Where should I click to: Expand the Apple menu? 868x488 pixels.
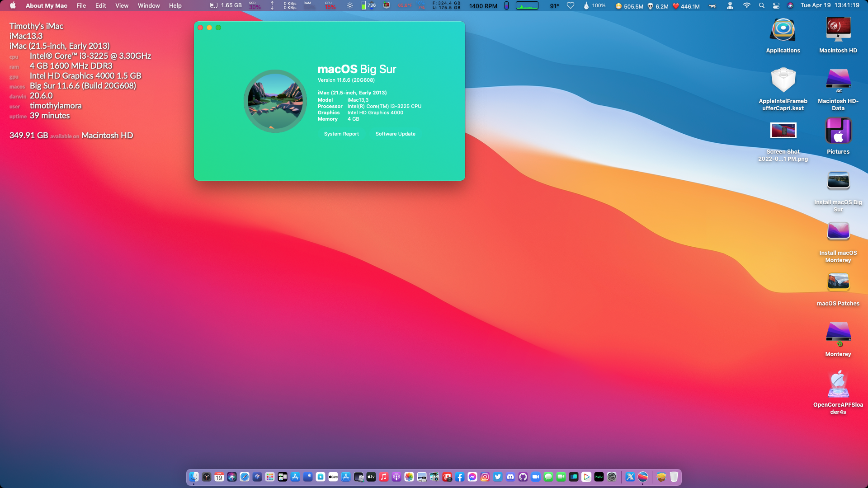click(x=13, y=5)
